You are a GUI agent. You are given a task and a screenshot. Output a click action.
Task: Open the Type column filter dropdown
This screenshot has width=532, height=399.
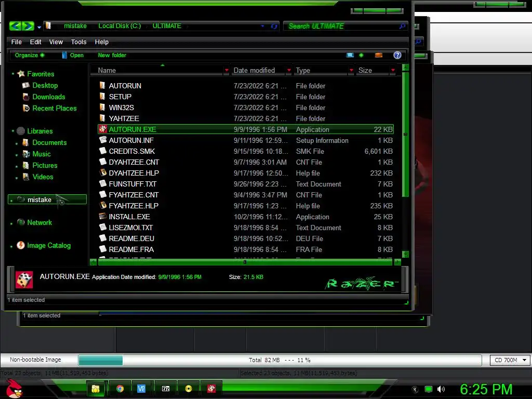(351, 70)
